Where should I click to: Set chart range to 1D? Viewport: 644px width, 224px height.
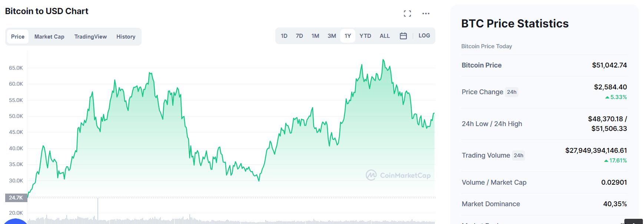coord(284,36)
